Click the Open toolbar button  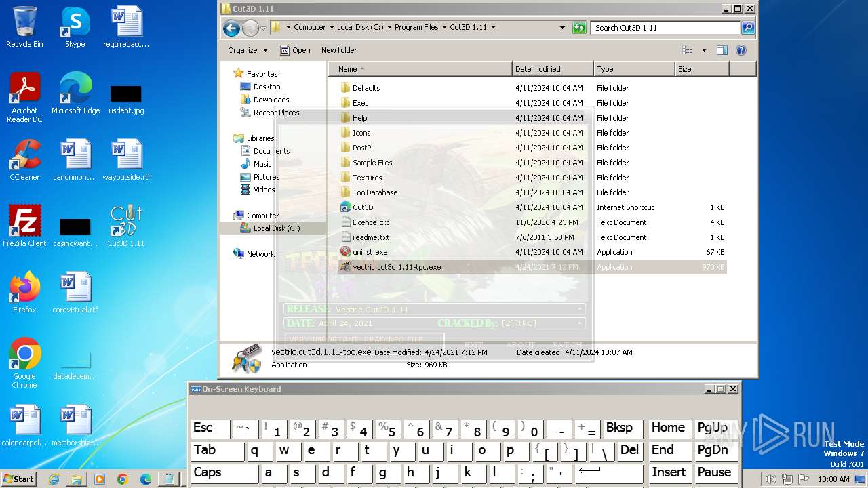pyautogui.click(x=295, y=50)
